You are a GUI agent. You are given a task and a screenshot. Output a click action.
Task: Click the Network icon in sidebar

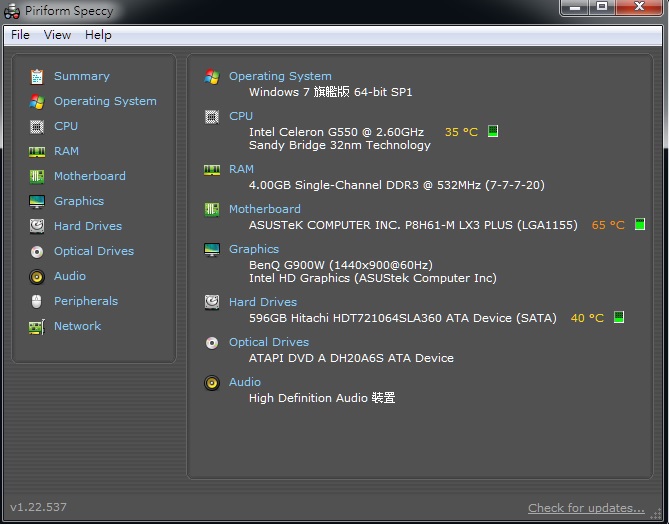(x=37, y=326)
